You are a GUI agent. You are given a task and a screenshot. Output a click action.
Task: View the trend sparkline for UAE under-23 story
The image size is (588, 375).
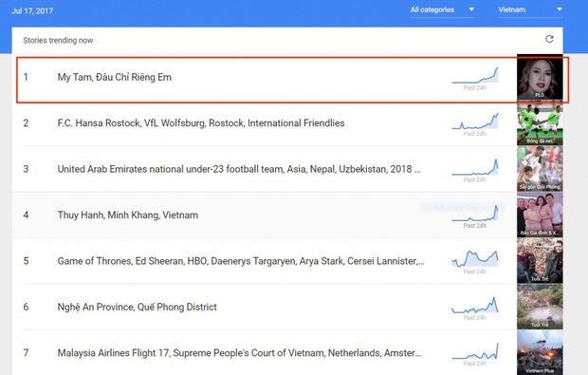(x=475, y=167)
